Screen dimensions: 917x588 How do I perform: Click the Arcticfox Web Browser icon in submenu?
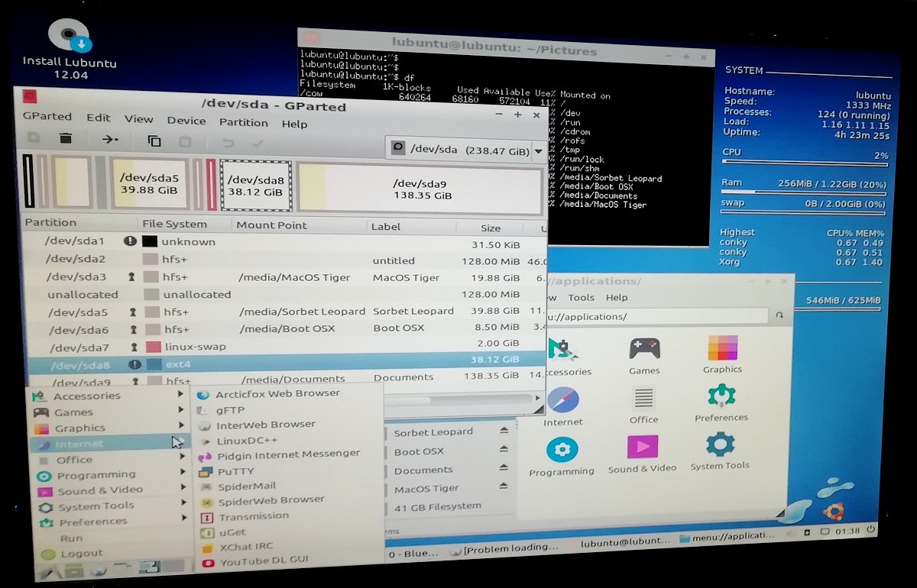[x=203, y=394]
